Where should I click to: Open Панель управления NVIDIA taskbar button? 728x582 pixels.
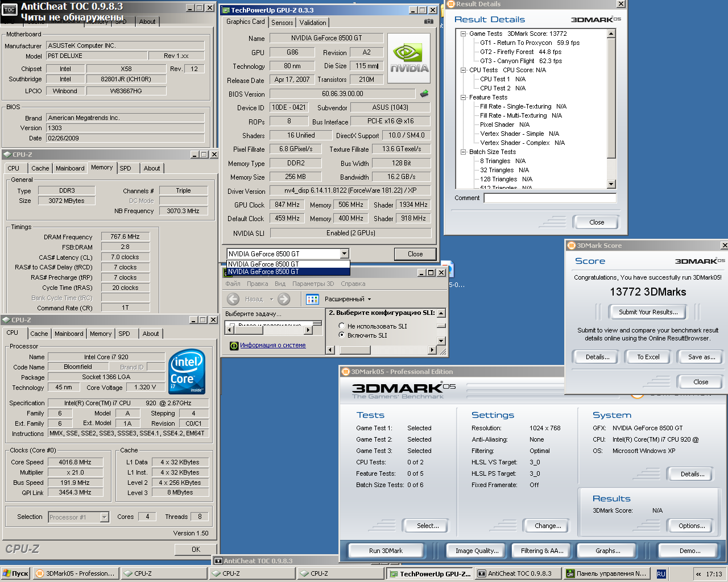coord(606,573)
